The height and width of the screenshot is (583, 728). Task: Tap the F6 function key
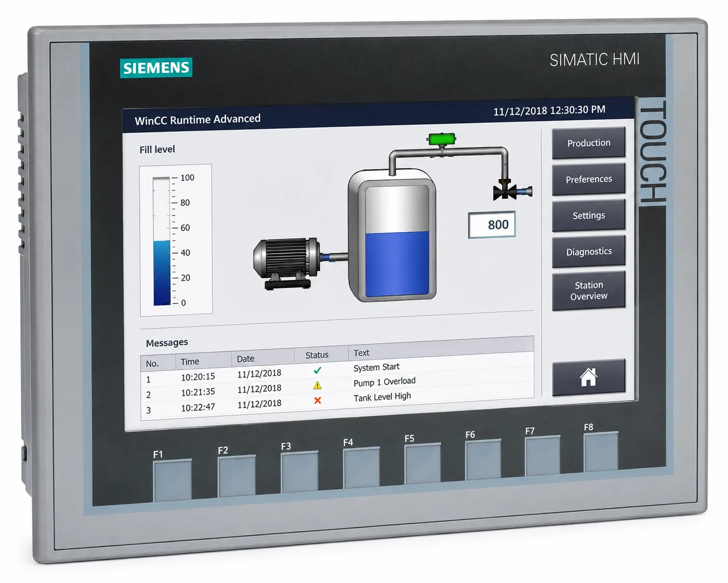point(483,459)
